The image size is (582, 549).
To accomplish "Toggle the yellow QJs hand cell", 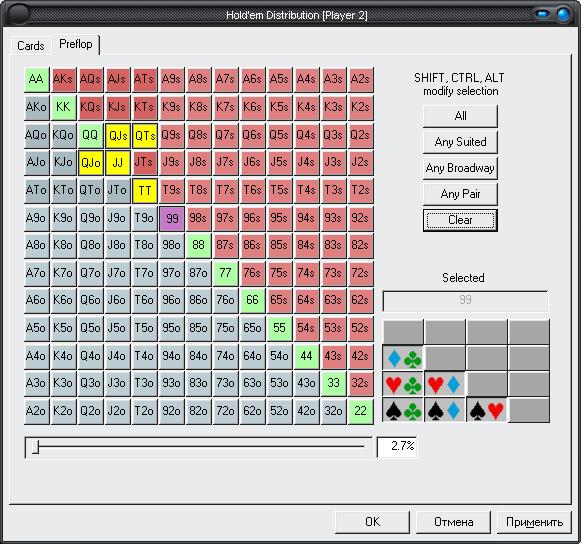I will point(118,135).
